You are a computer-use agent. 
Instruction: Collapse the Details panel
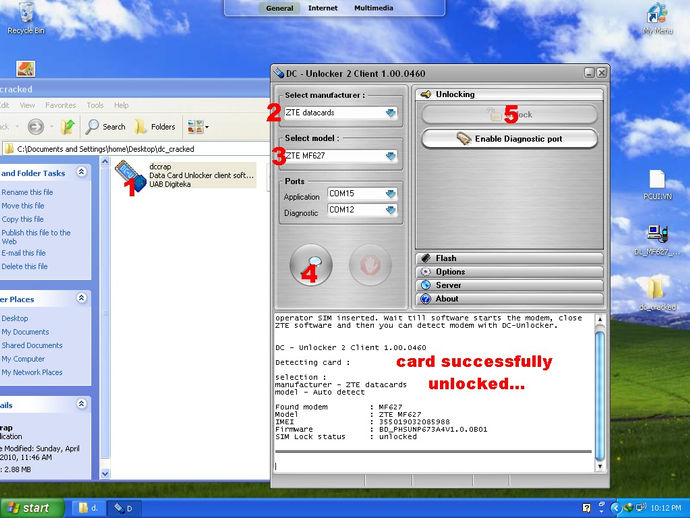coord(81,404)
